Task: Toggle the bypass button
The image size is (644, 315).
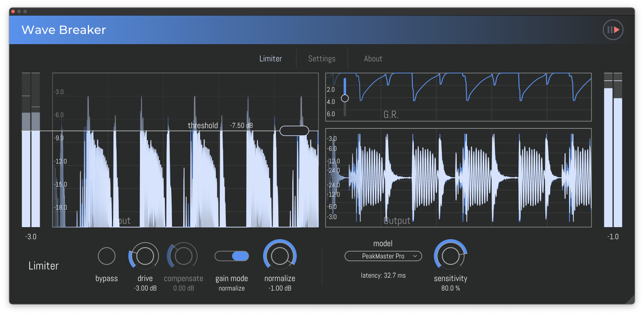Action: (x=107, y=256)
